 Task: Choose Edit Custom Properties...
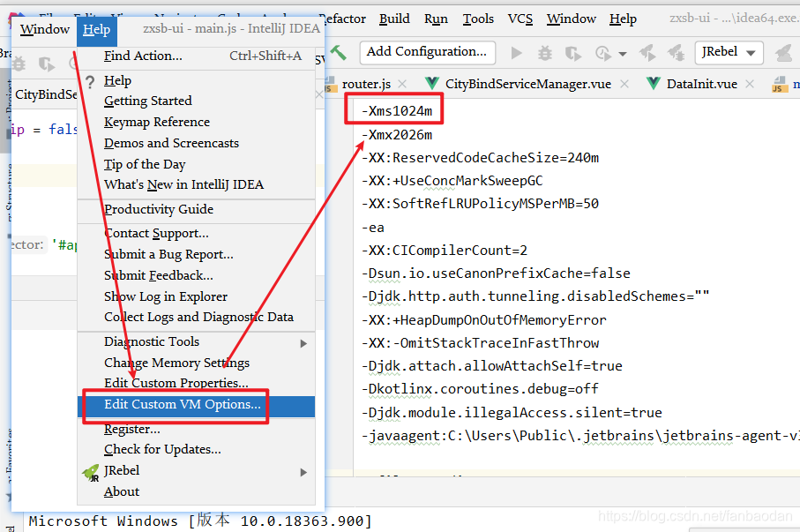pos(197,383)
